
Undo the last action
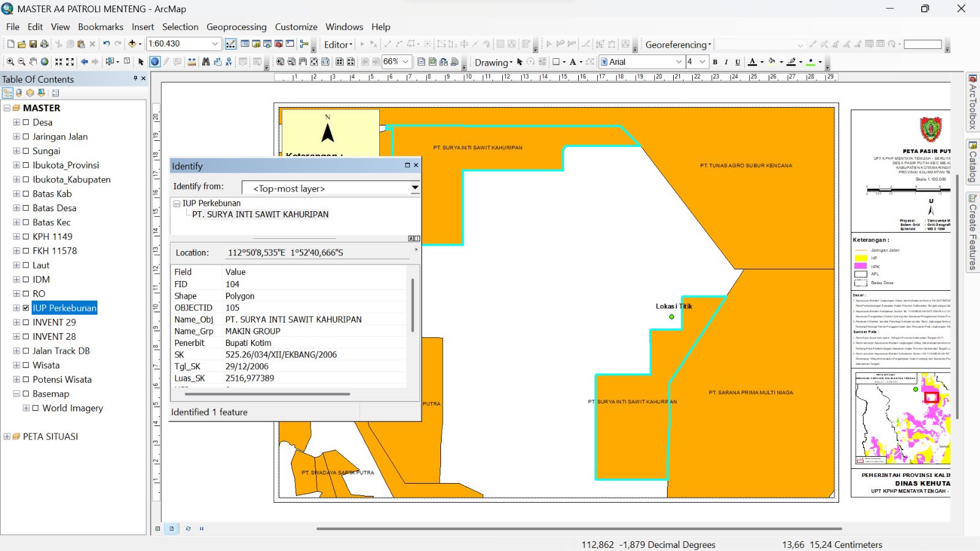point(107,44)
